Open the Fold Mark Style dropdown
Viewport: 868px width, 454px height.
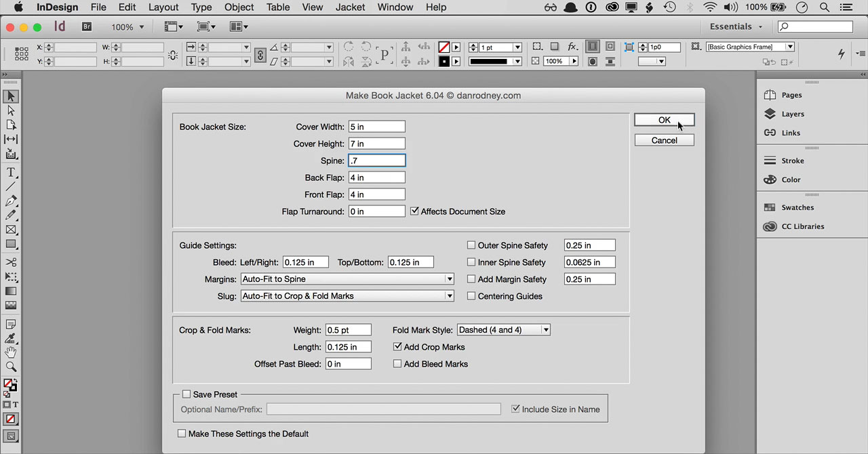tap(504, 330)
